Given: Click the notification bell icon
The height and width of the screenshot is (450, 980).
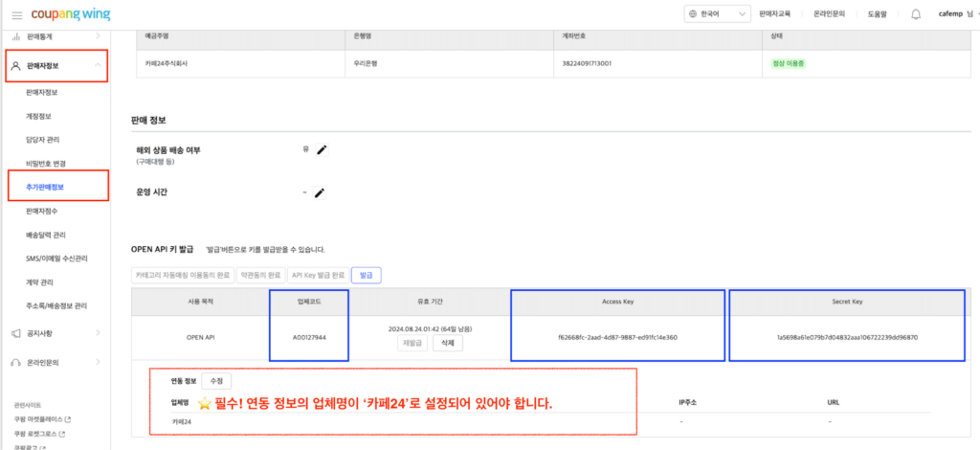Looking at the screenshot, I should [916, 14].
